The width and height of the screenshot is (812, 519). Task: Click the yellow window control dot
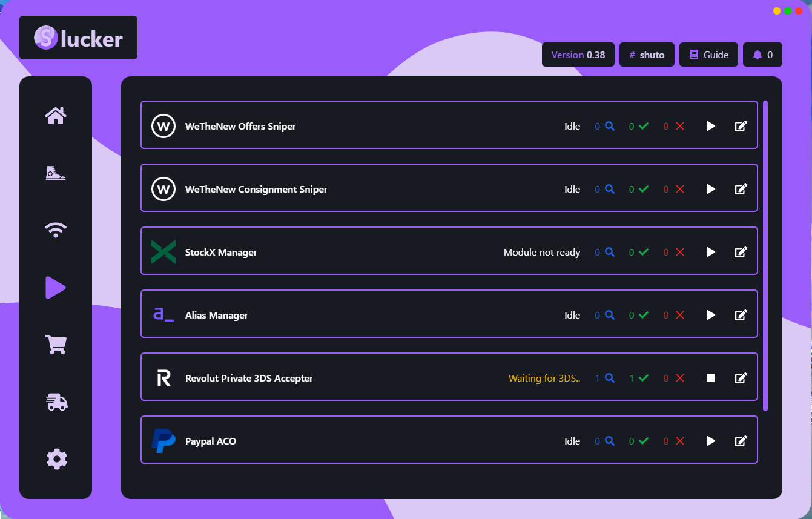point(777,11)
